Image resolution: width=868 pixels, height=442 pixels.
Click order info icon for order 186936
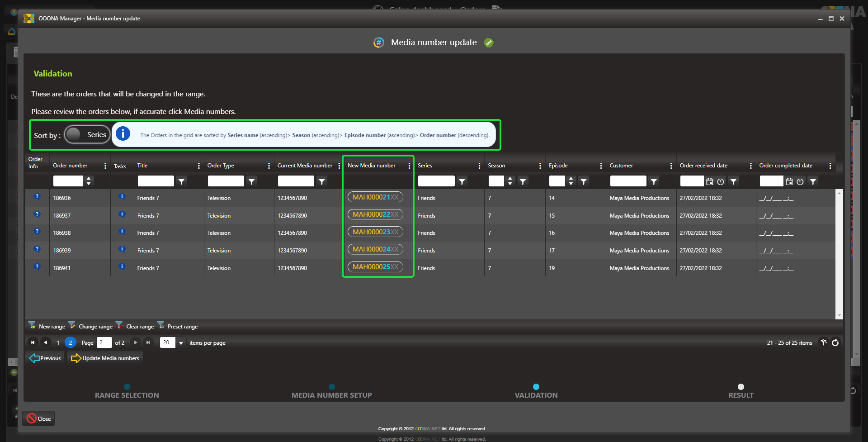point(37,197)
